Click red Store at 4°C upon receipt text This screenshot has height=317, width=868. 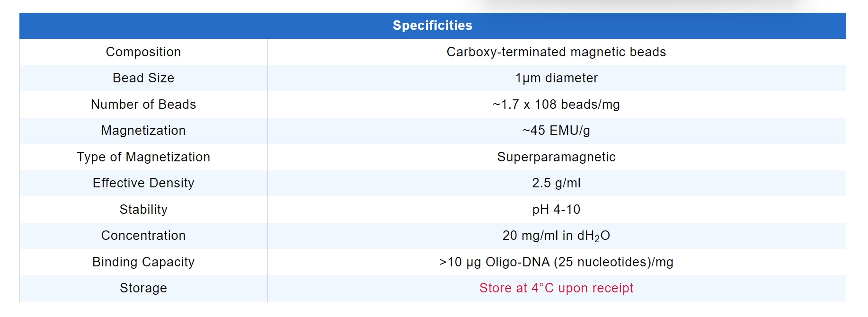(x=556, y=288)
